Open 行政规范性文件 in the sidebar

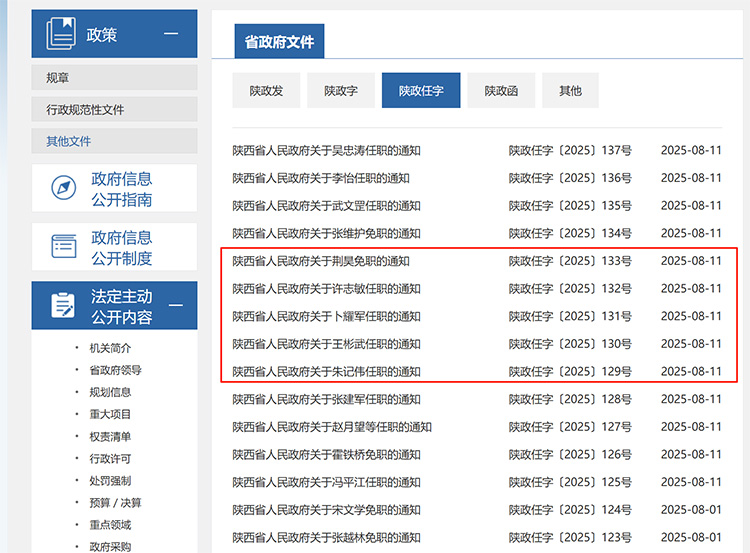click(85, 110)
